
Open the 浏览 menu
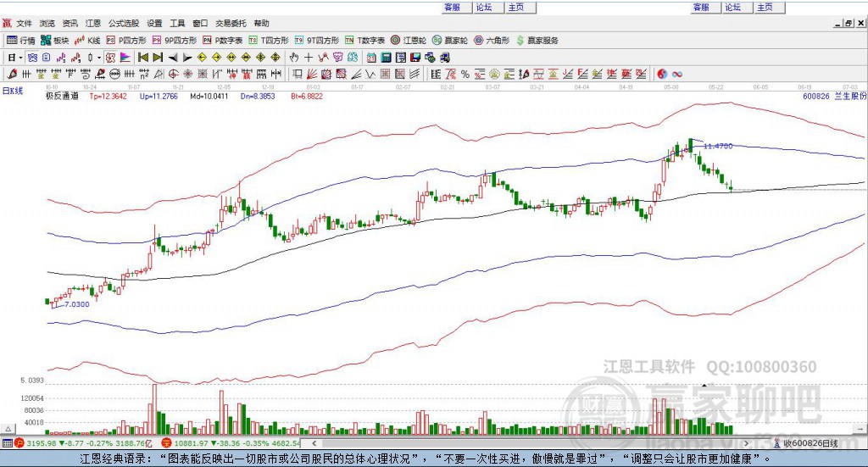(x=47, y=23)
